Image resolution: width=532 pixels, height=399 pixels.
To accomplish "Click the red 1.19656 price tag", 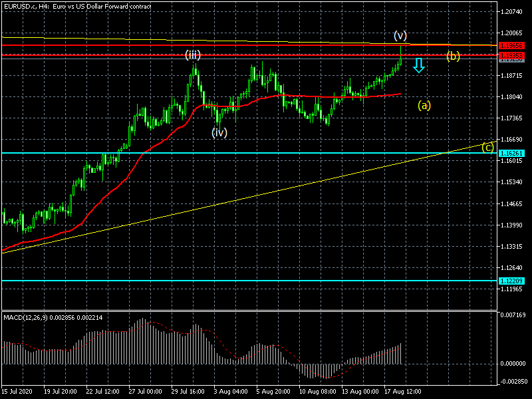I will [x=511, y=46].
